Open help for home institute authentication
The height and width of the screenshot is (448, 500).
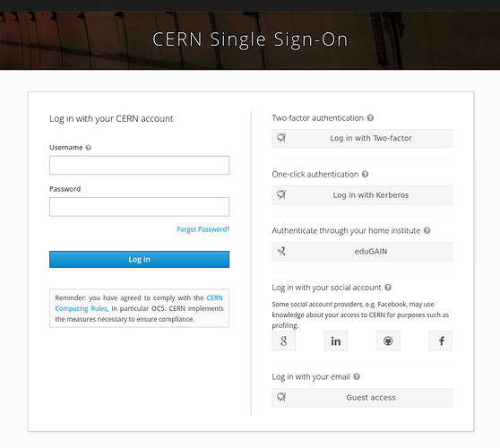(x=427, y=230)
